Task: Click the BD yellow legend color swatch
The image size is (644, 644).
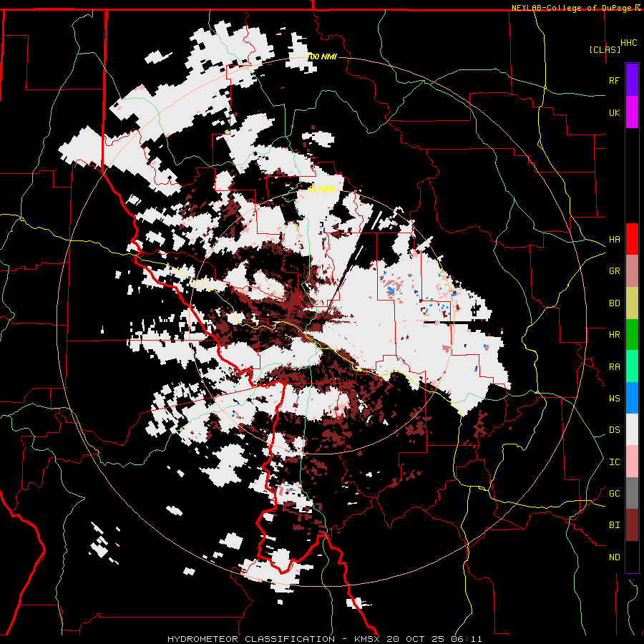Action: [632, 303]
